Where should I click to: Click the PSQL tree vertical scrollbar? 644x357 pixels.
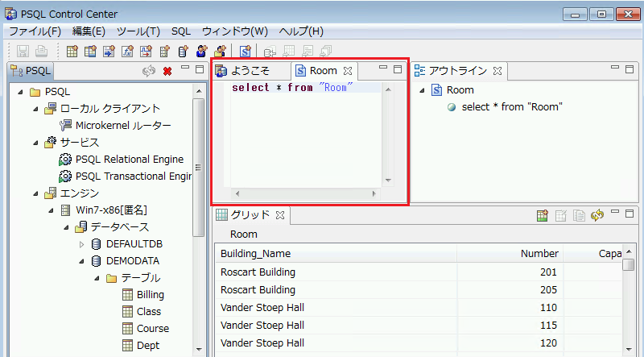pyautogui.click(x=198, y=167)
